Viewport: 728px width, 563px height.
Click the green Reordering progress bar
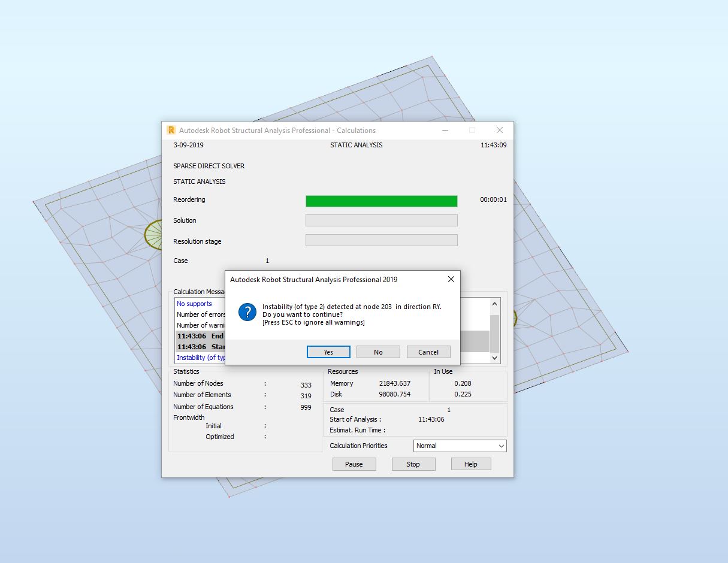click(381, 201)
